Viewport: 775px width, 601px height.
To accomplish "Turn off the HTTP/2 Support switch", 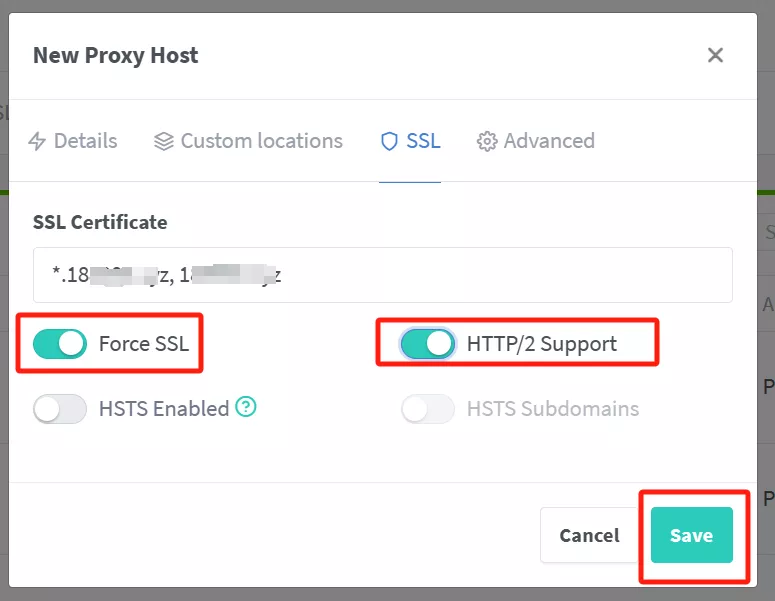I will (428, 344).
